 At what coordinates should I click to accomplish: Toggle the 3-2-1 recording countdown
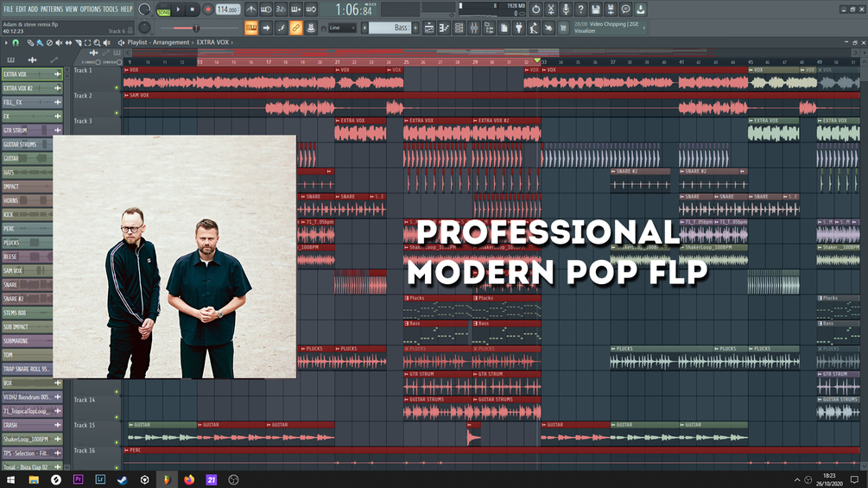(x=281, y=10)
